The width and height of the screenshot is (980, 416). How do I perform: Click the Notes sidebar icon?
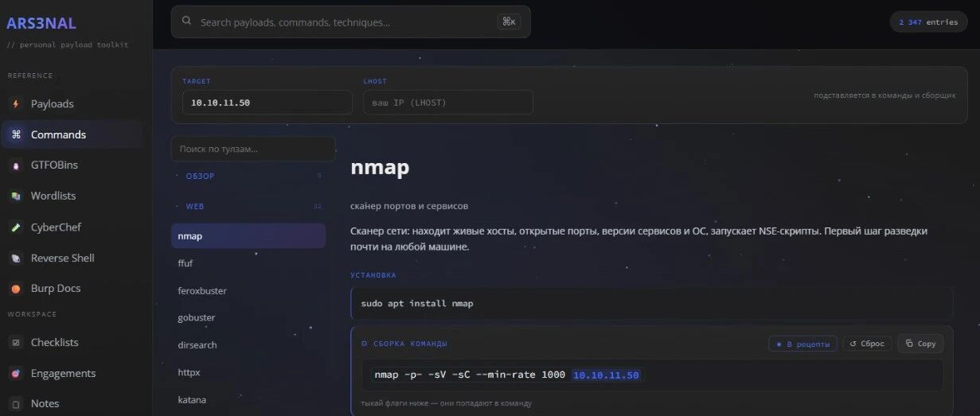(16, 404)
